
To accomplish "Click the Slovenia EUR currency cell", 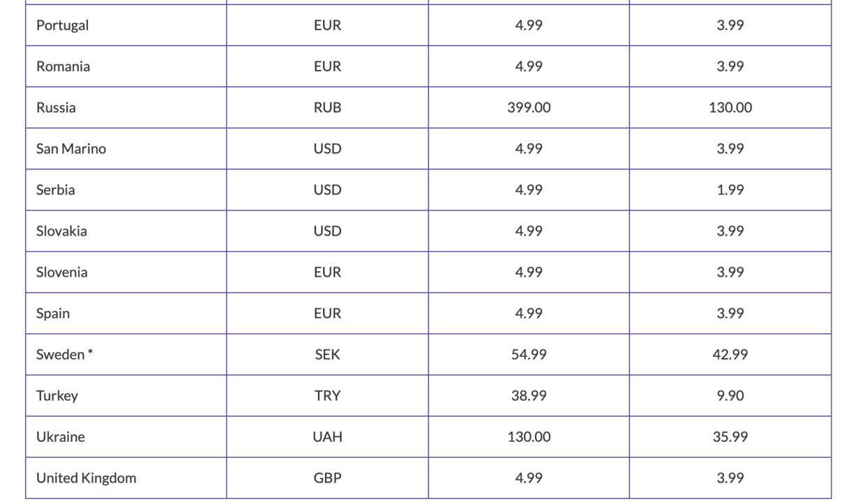I will [x=327, y=272].
